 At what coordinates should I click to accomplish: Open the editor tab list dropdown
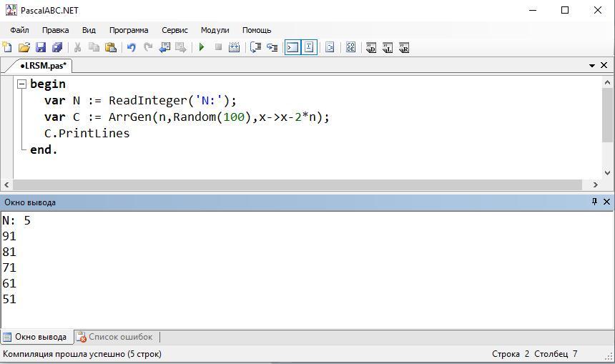tap(592, 66)
